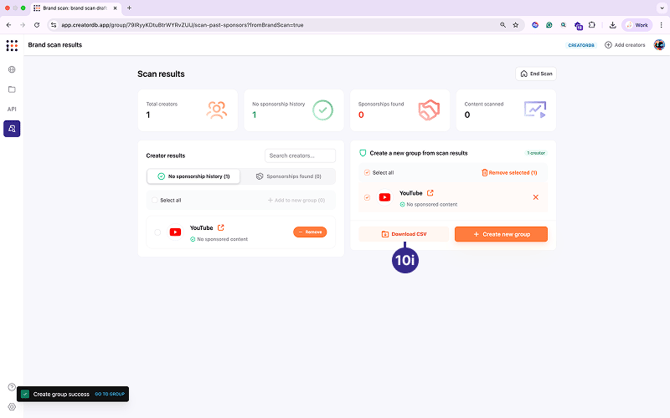The image size is (670, 418).
Task: Switch to Sponsorships found tab
Action: [x=288, y=176]
